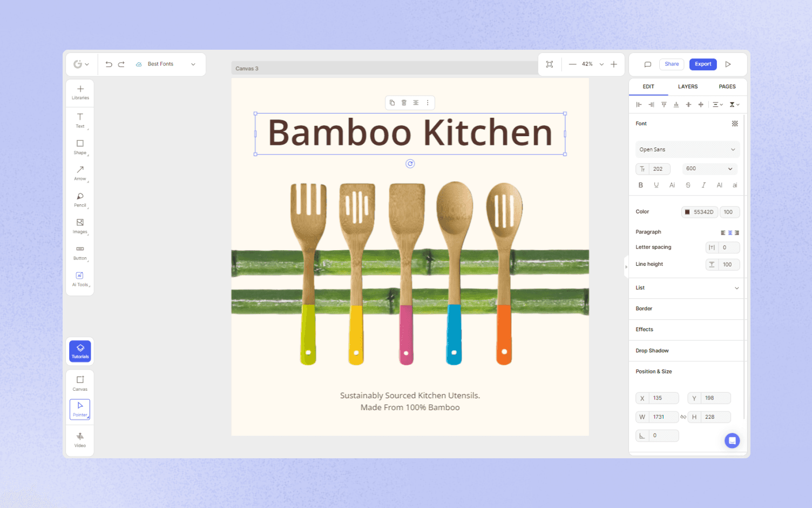Open the Open Sans font dropdown
The height and width of the screenshot is (508, 812).
(687, 150)
